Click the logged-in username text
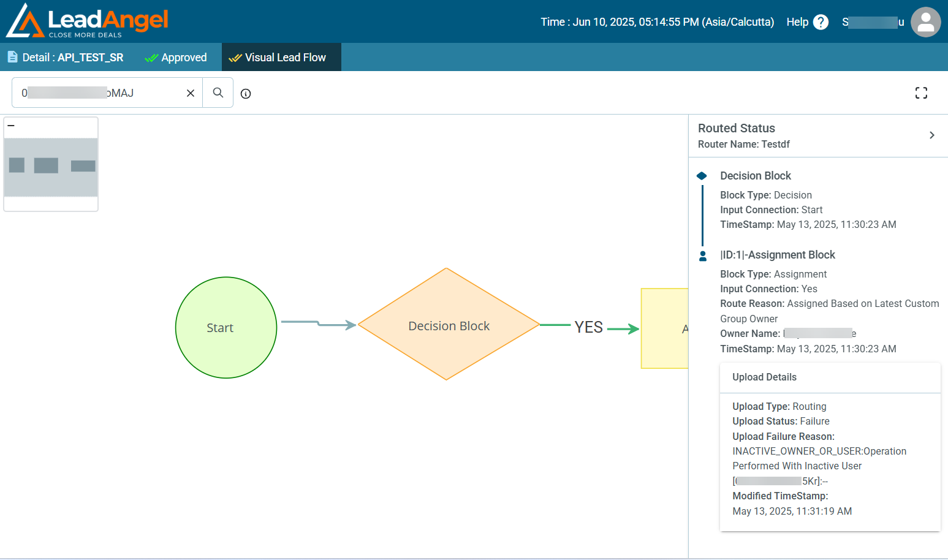 [873, 22]
